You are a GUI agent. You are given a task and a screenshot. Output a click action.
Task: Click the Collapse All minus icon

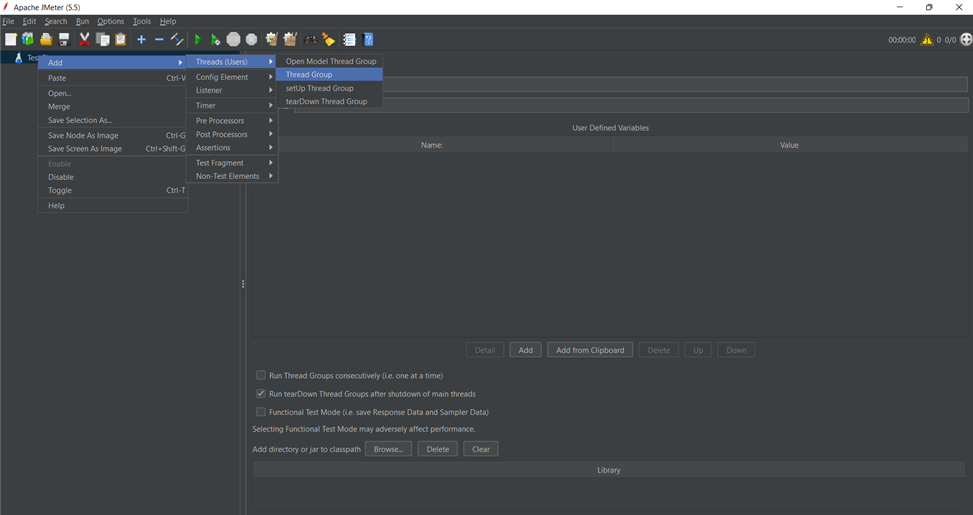click(x=159, y=40)
